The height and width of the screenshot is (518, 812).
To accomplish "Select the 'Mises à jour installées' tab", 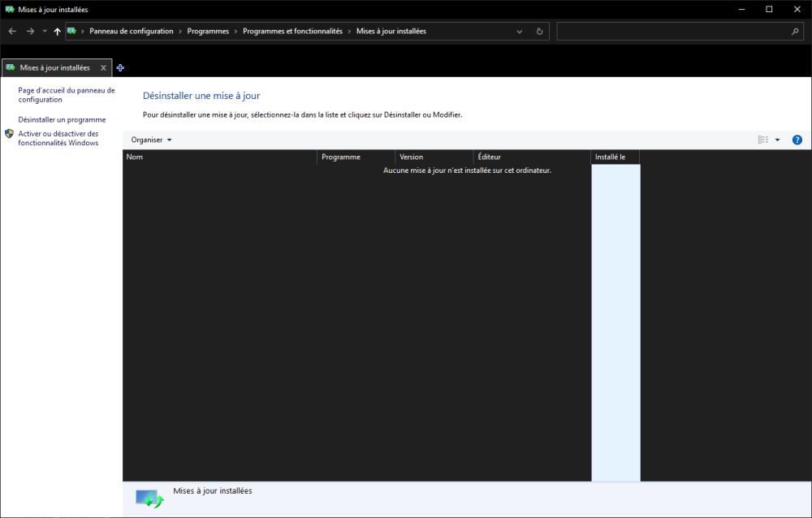I will coord(55,68).
